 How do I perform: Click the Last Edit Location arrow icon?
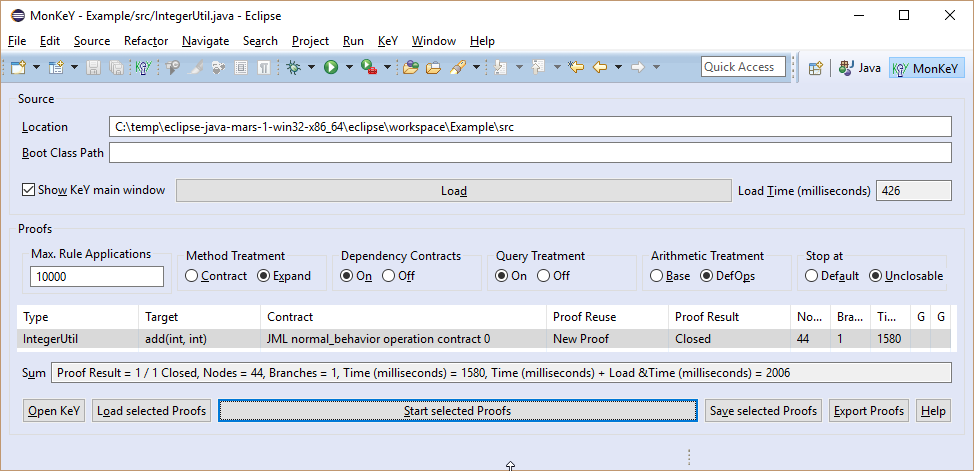(x=576, y=67)
